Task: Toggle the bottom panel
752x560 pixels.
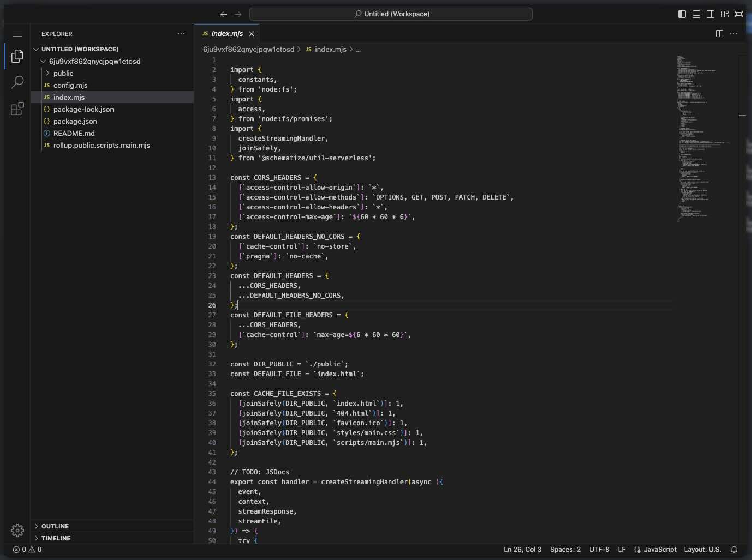Action: [696, 14]
